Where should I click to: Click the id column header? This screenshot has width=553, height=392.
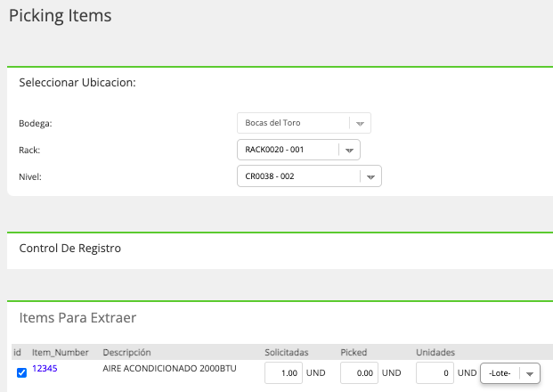pos(17,353)
